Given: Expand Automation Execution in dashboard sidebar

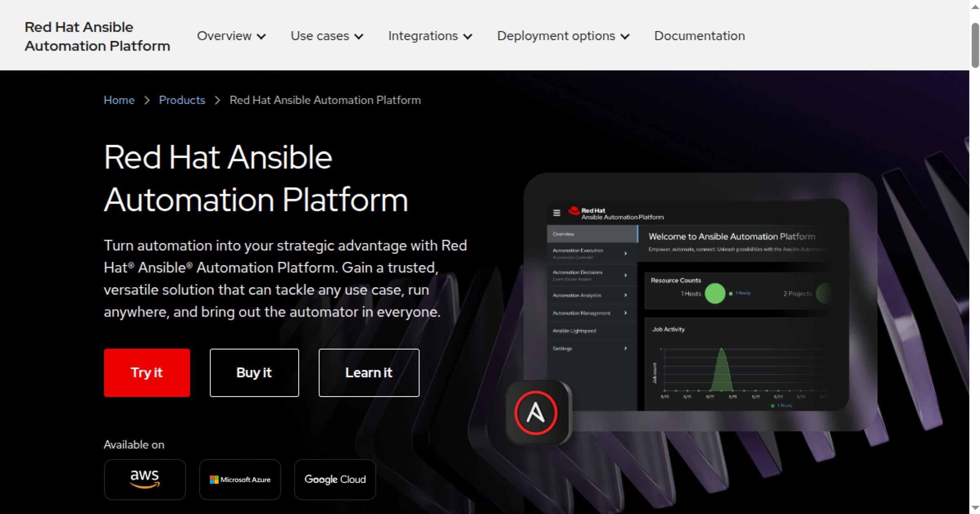Looking at the screenshot, I should 592,253.
